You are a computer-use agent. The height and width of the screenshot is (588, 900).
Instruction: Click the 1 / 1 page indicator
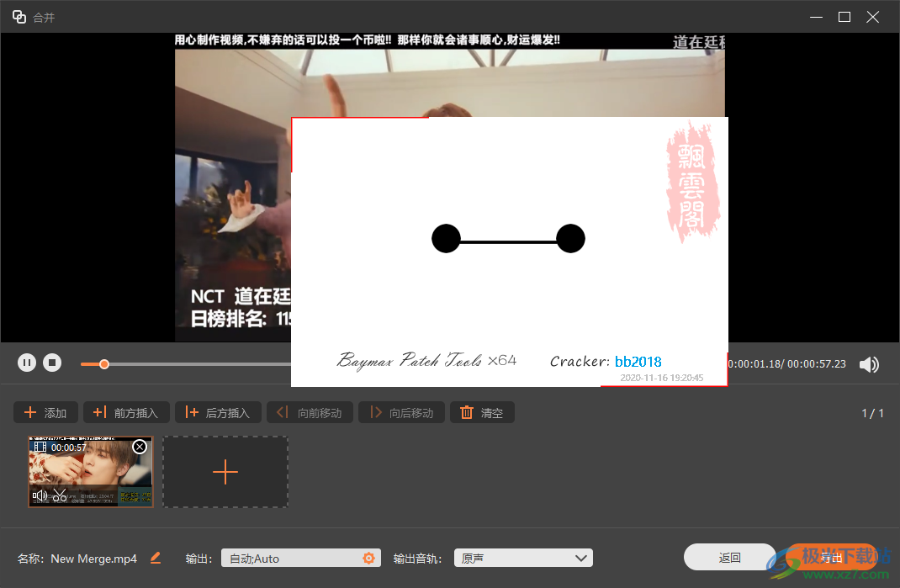pyautogui.click(x=872, y=413)
